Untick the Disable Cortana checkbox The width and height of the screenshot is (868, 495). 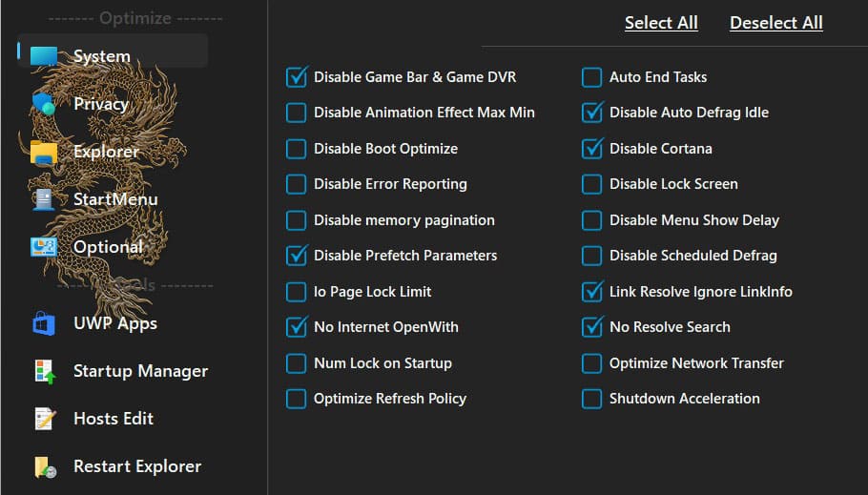591,149
